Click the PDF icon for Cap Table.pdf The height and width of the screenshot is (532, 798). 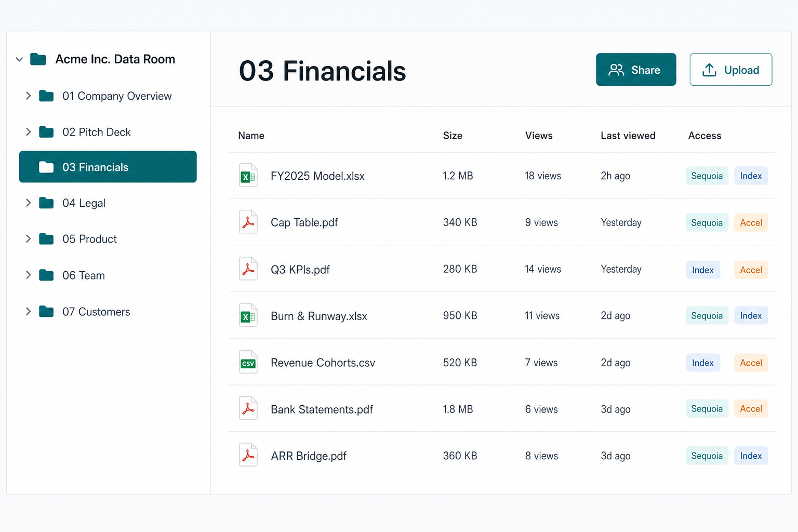[x=248, y=222]
